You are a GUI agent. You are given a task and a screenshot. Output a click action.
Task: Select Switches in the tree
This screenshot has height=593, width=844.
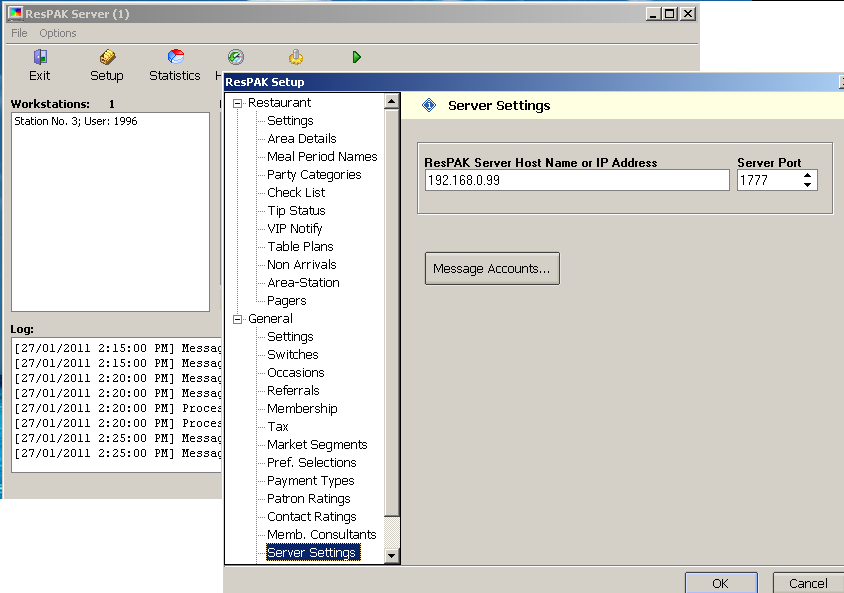point(293,355)
